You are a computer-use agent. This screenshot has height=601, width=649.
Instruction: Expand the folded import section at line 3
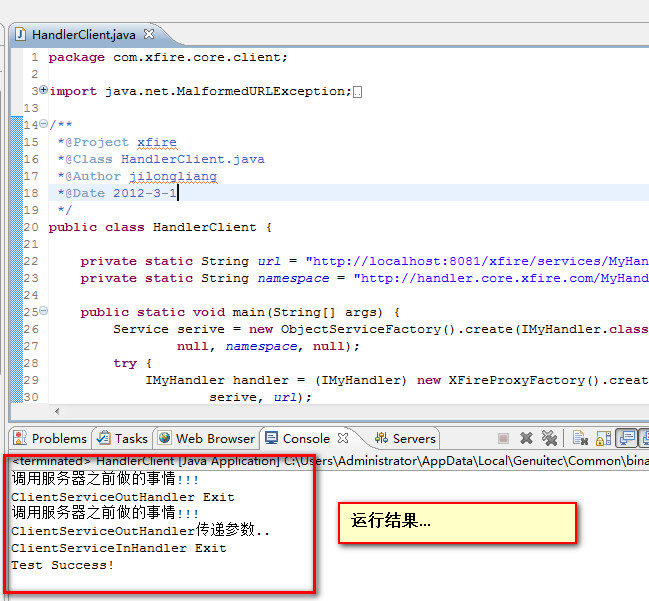[43, 89]
